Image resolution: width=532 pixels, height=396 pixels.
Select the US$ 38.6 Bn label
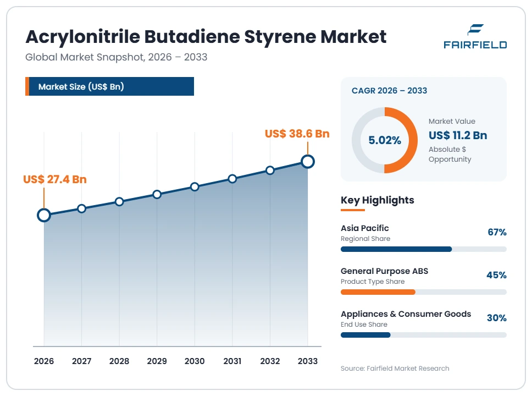[297, 134]
